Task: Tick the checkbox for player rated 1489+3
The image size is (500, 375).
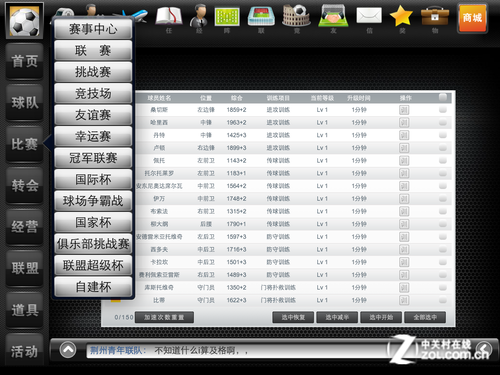Action: pyautogui.click(x=443, y=275)
